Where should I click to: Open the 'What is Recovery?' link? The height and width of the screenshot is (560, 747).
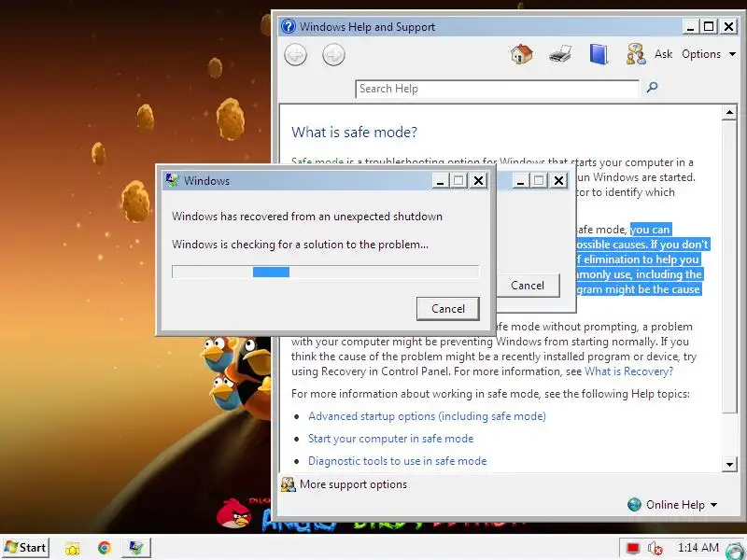click(628, 371)
